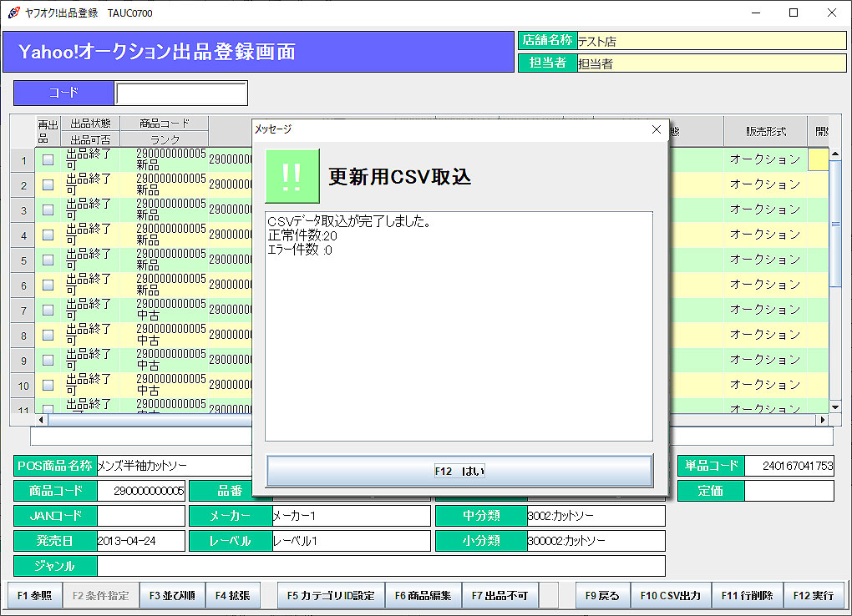Viewport: 852px width, 616px height.
Task: Tick the 再出品 checkbox in row 5
Action: (48, 260)
